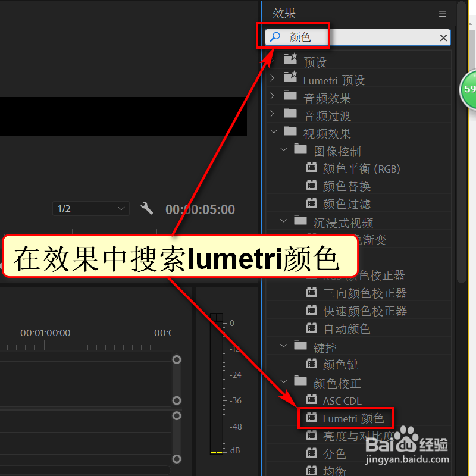
Task: Collapse the 图像控制 subfolder
Action: pos(283,149)
